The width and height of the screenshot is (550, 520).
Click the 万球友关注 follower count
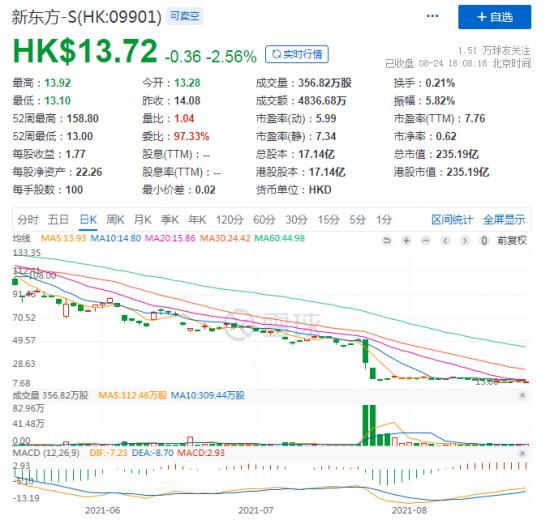click(x=495, y=51)
